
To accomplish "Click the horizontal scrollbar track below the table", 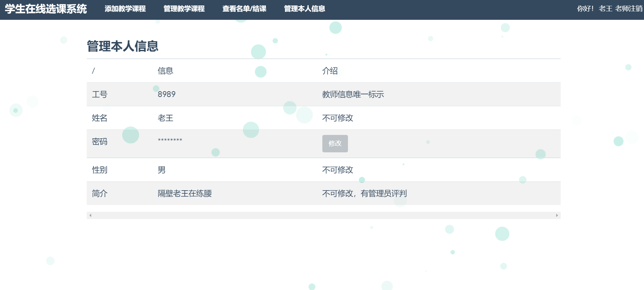I will click(x=323, y=216).
